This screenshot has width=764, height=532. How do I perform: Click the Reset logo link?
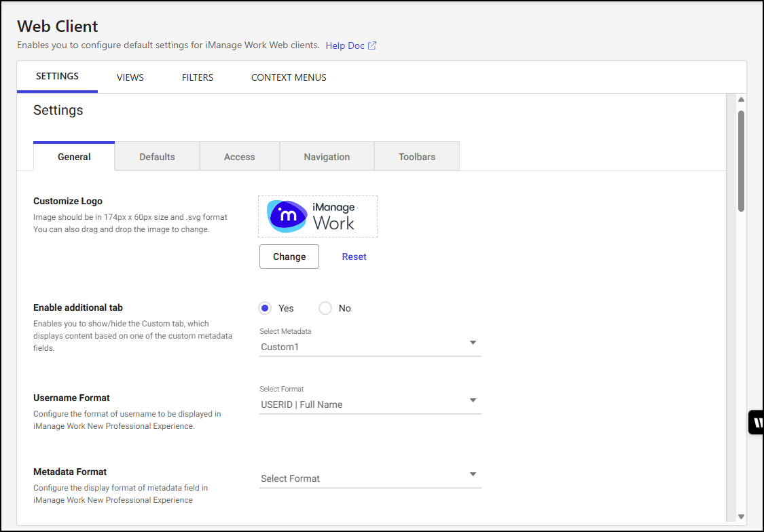[354, 256]
